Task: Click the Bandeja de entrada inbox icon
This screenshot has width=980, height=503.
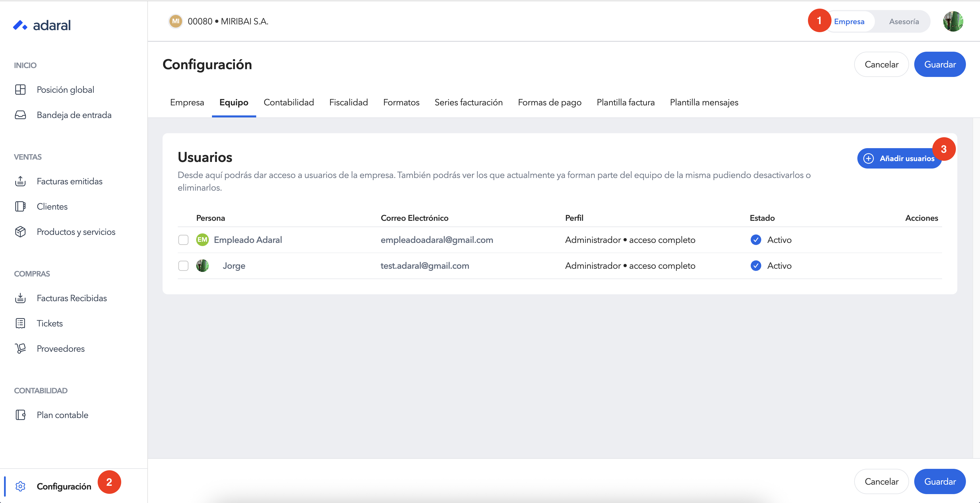Action: point(20,115)
